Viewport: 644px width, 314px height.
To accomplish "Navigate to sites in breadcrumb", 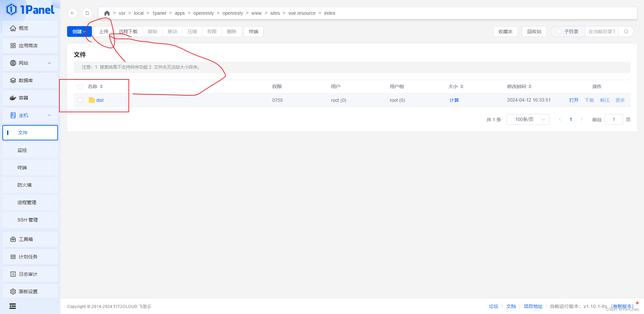I will click(x=275, y=13).
